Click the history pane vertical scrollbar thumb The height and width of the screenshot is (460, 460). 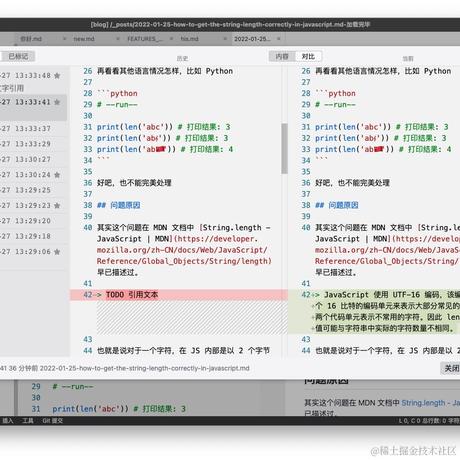pos(284,148)
